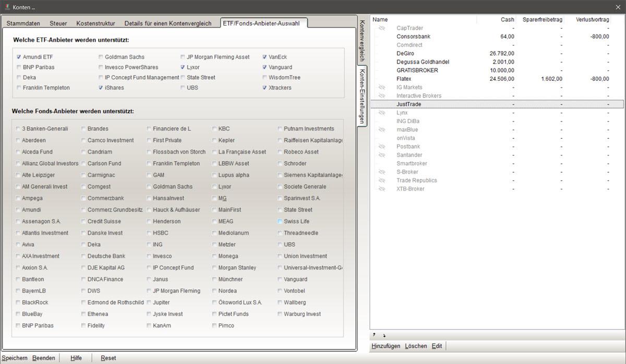Click Löschen to delete account
The width and height of the screenshot is (626, 364).
point(416,346)
